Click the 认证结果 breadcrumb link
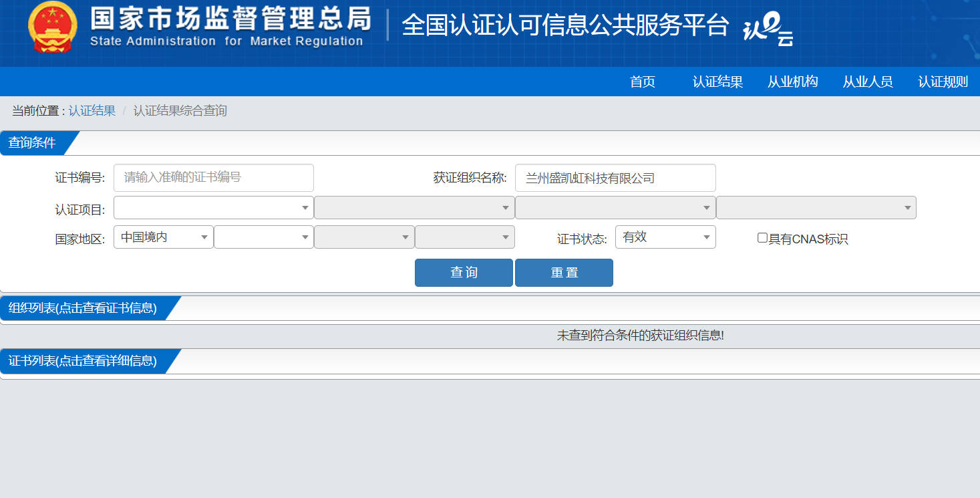The width and height of the screenshot is (980, 498). 92,111
